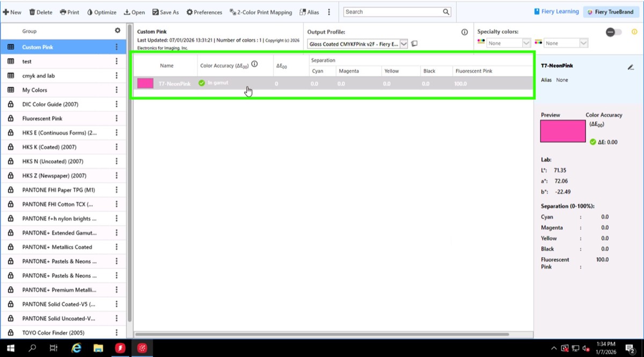Image resolution: width=644 pixels, height=357 pixels.
Task: Open 2-Color Print Mapping
Action: click(x=261, y=12)
